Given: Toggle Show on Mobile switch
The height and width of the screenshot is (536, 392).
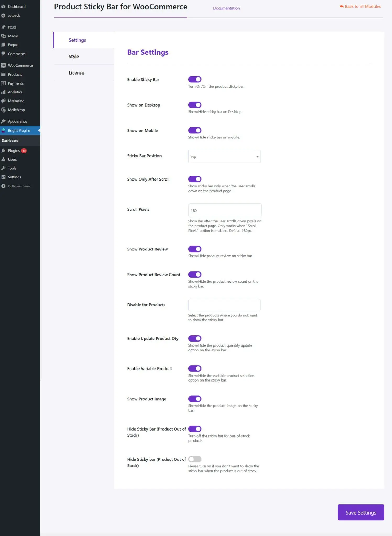Looking at the screenshot, I should (195, 130).
